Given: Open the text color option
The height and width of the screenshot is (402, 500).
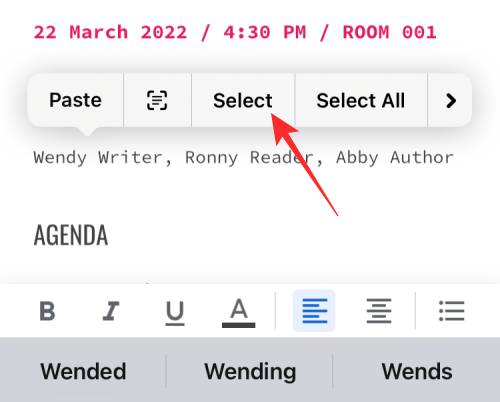Looking at the screenshot, I should [239, 313].
